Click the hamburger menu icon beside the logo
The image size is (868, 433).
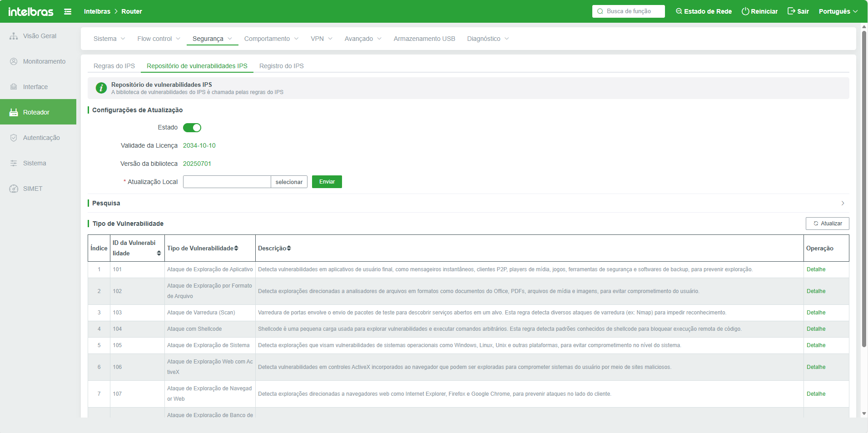coord(68,11)
